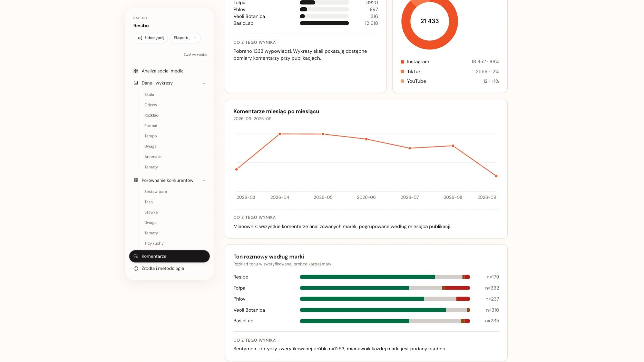This screenshot has width=644, height=362.
Task: Click the 2026-03 data point on line chart
Action: click(236, 169)
